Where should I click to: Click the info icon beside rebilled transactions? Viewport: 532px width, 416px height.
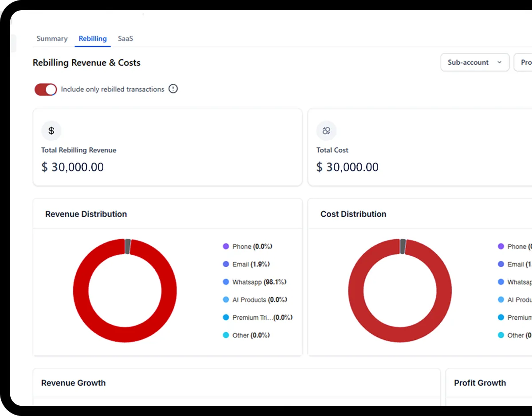click(173, 89)
